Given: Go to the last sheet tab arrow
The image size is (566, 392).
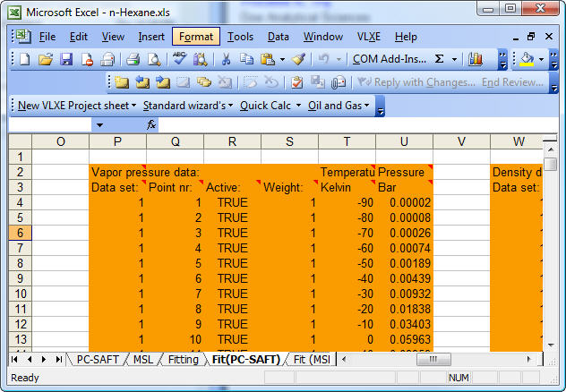Looking at the screenshot, I should pyautogui.click(x=59, y=359).
